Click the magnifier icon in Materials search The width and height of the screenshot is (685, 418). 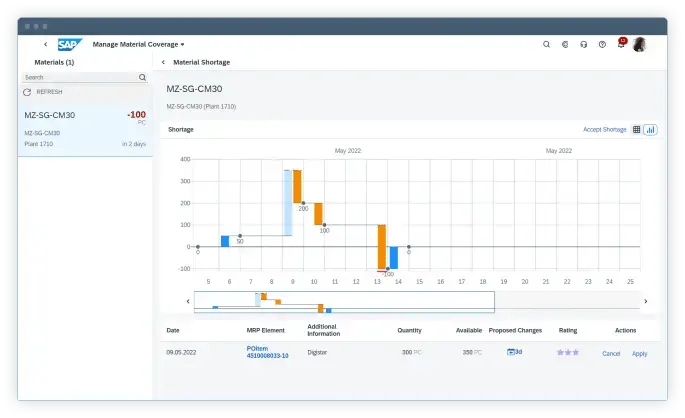coord(142,77)
